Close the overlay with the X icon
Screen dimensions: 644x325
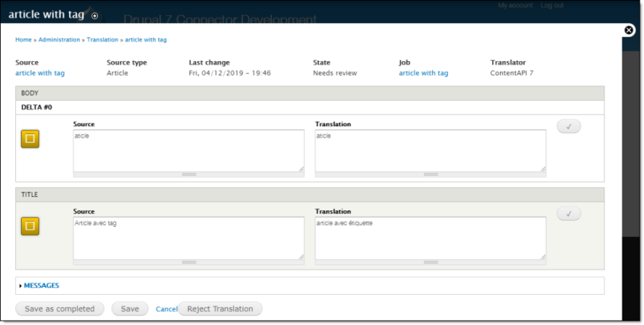coord(629,30)
